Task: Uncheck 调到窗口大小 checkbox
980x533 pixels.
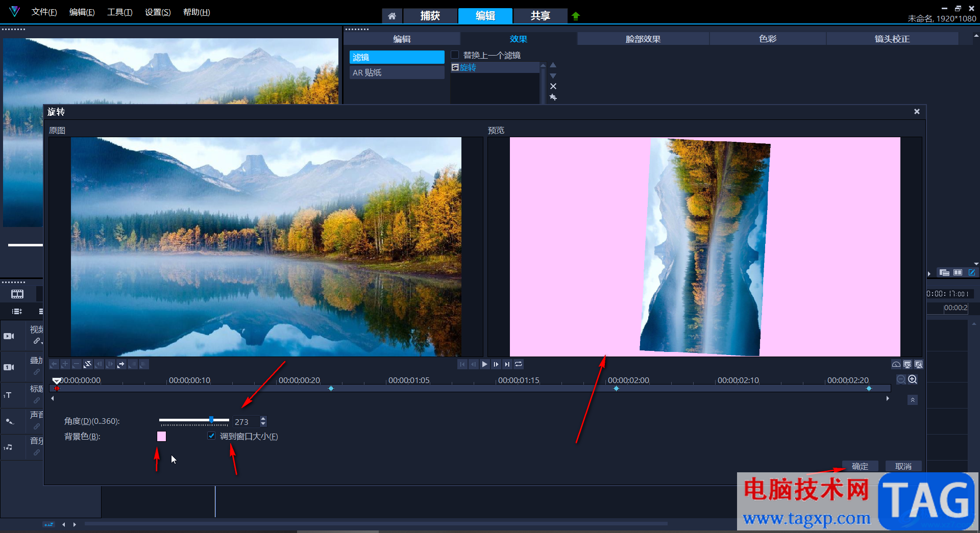Action: tap(211, 436)
